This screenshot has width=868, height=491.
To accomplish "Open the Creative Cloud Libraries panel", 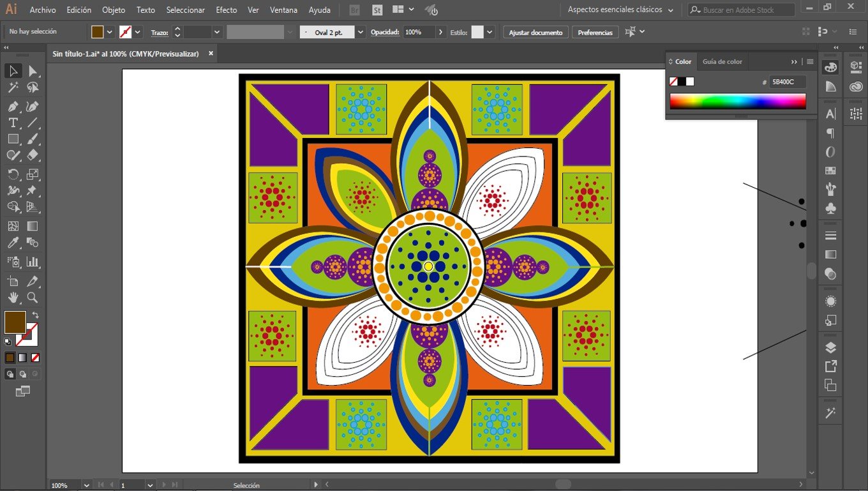I will tap(856, 87).
